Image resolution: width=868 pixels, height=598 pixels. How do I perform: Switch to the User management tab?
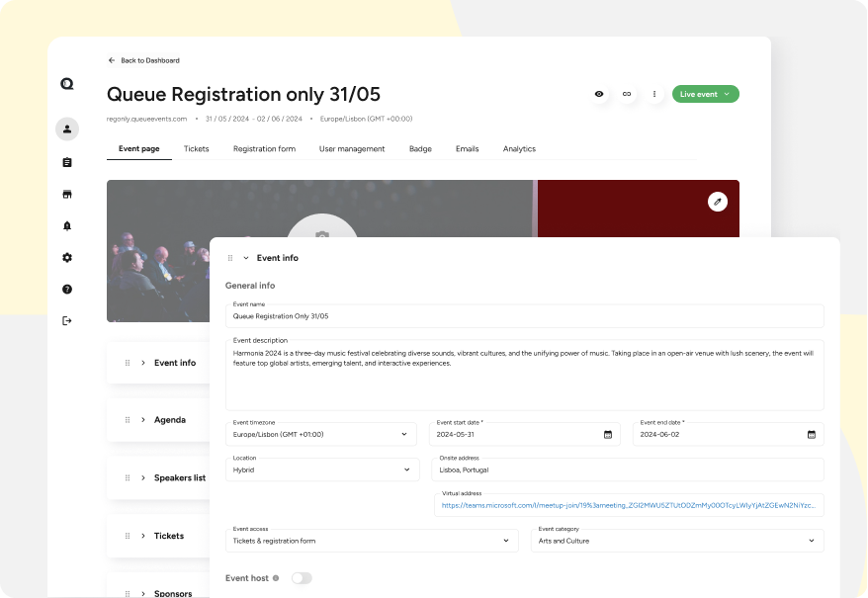(352, 149)
